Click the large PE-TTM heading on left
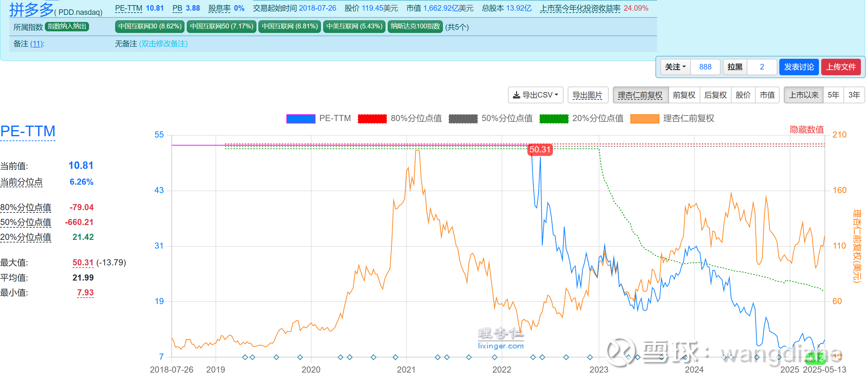Screen dimensions: 868x380 pyautogui.click(x=28, y=131)
